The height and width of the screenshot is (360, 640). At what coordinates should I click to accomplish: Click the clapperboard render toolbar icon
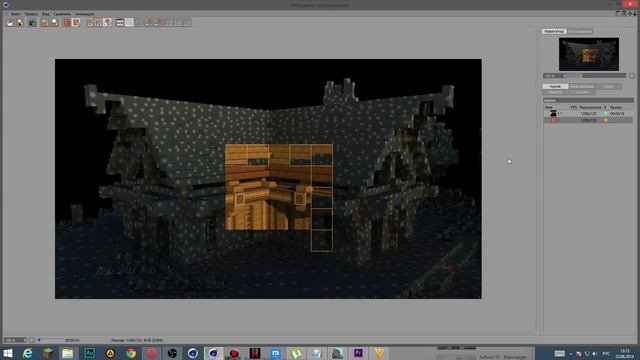click(33, 22)
